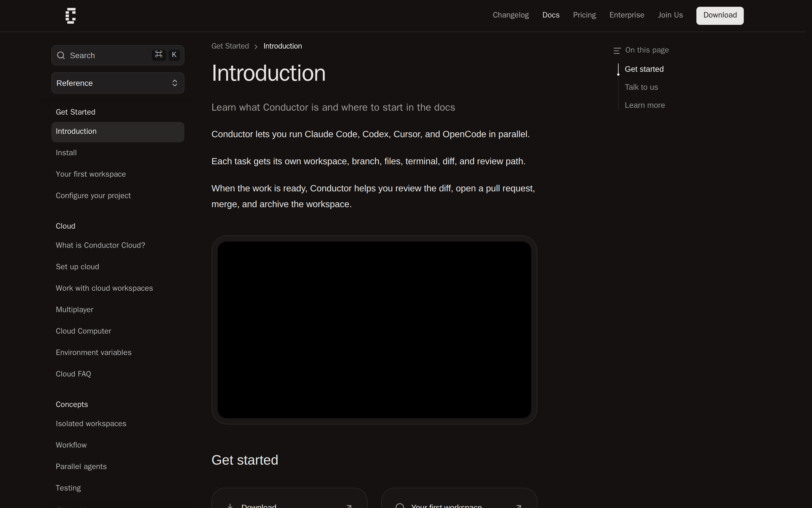Click the Command key shortcut badge
812x508 pixels.
tap(159, 55)
